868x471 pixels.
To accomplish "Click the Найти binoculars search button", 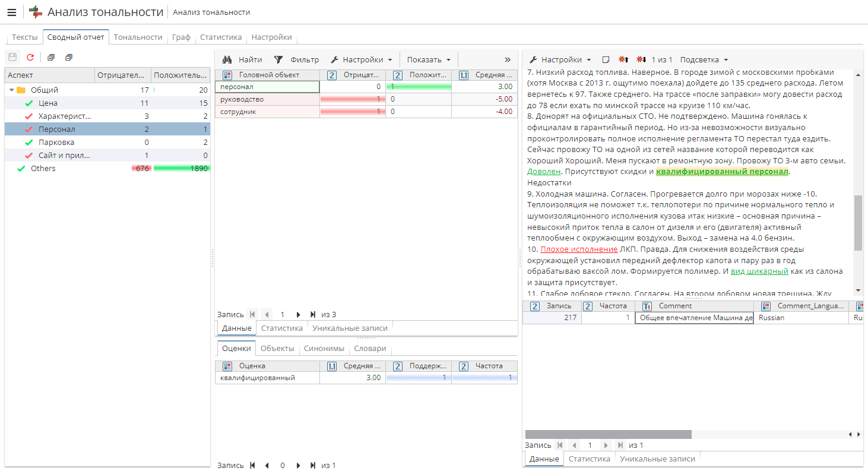I will (242, 59).
